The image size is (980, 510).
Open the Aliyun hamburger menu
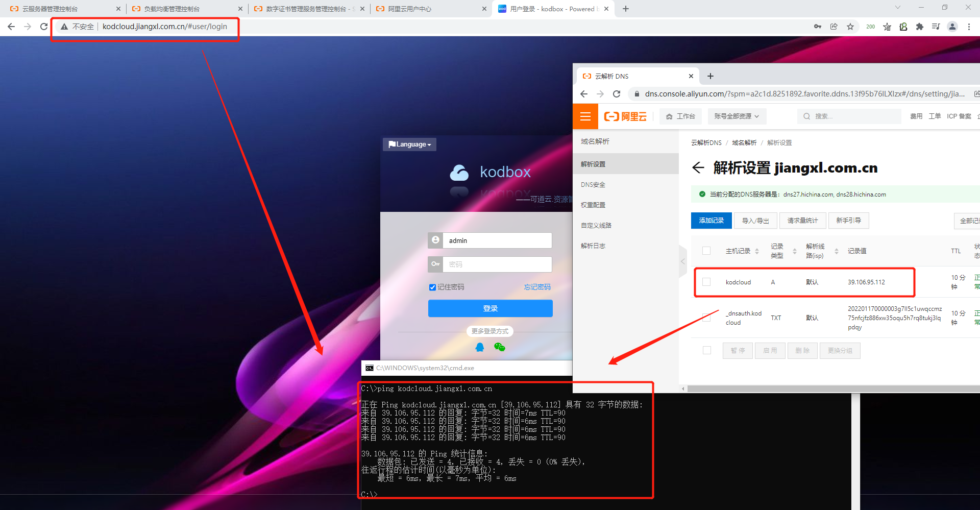585,116
